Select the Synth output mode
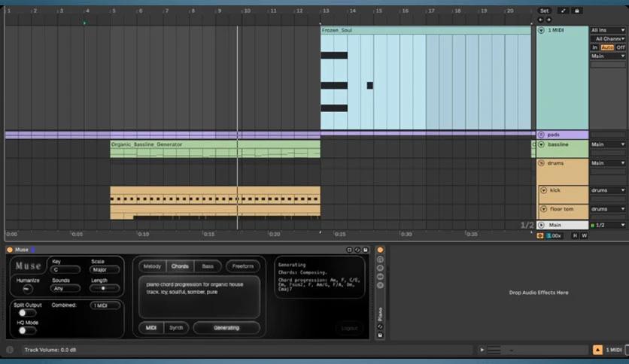 point(176,327)
